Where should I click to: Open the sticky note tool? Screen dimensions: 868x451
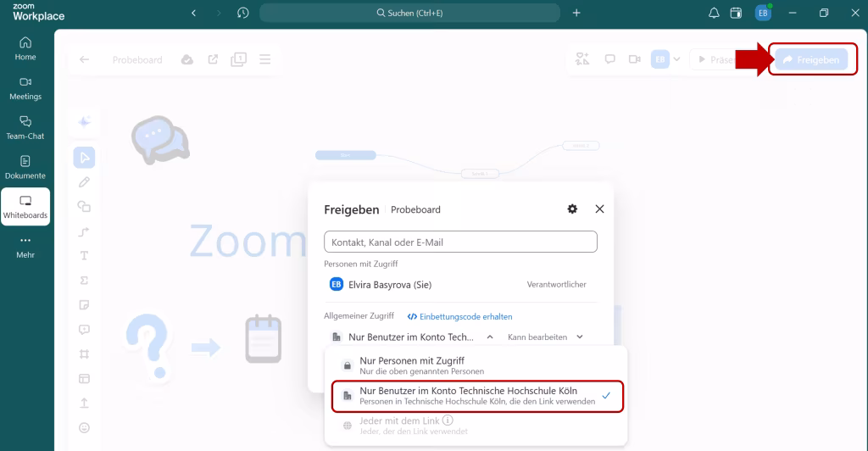(x=84, y=304)
